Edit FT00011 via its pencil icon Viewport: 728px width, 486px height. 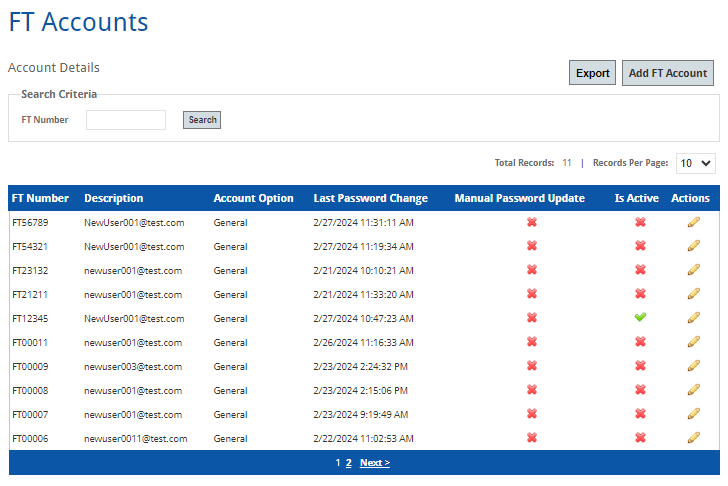click(x=693, y=342)
